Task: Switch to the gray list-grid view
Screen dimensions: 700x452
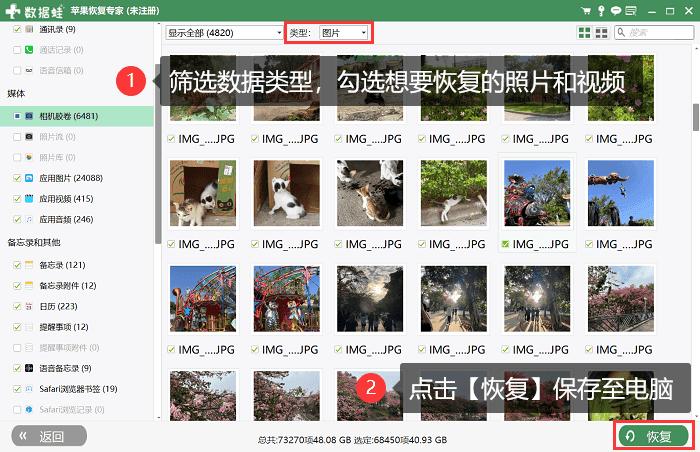Action: click(601, 33)
